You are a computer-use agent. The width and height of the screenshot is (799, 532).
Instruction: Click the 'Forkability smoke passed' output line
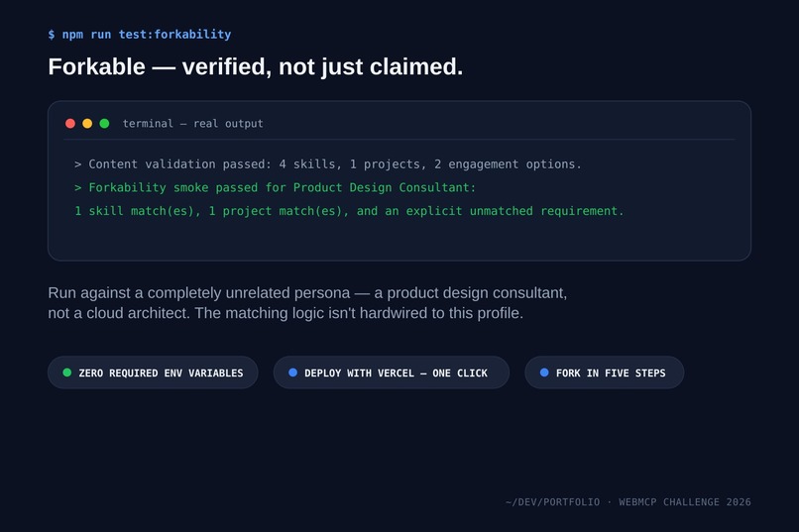click(x=276, y=188)
